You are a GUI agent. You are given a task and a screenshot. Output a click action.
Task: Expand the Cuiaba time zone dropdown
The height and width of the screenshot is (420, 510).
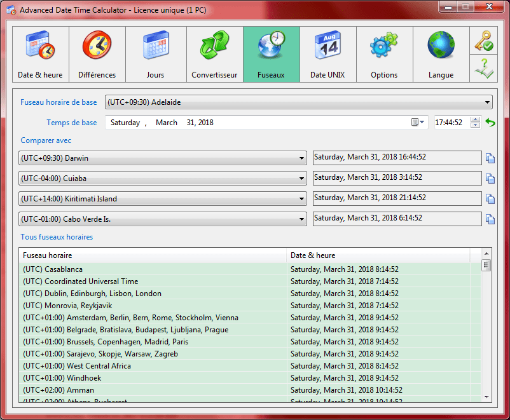pyautogui.click(x=301, y=179)
